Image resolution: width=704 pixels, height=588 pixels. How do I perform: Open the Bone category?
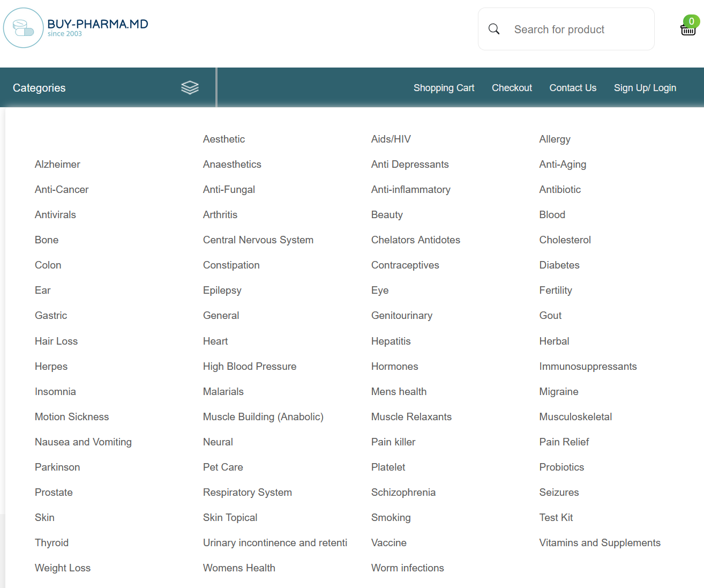(x=47, y=240)
